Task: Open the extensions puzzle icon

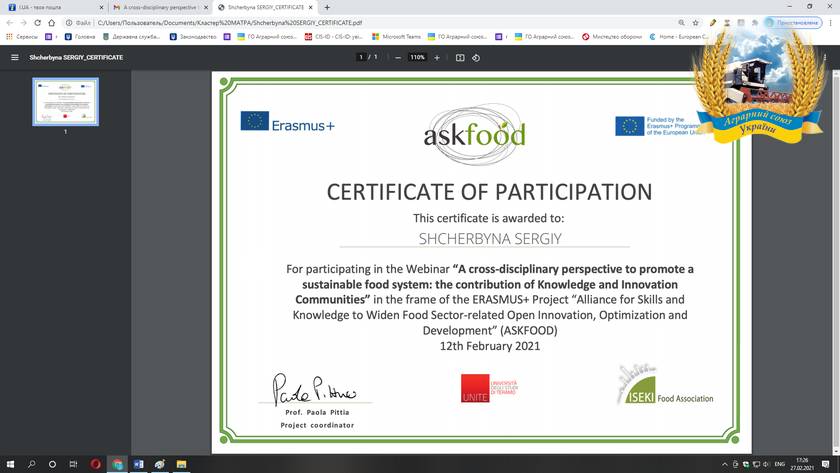Action: [x=755, y=22]
